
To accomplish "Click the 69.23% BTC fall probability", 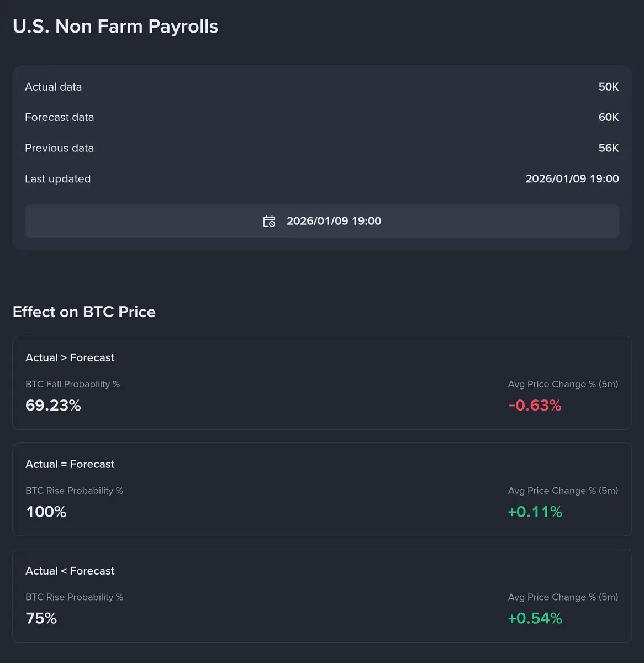I will point(53,406).
